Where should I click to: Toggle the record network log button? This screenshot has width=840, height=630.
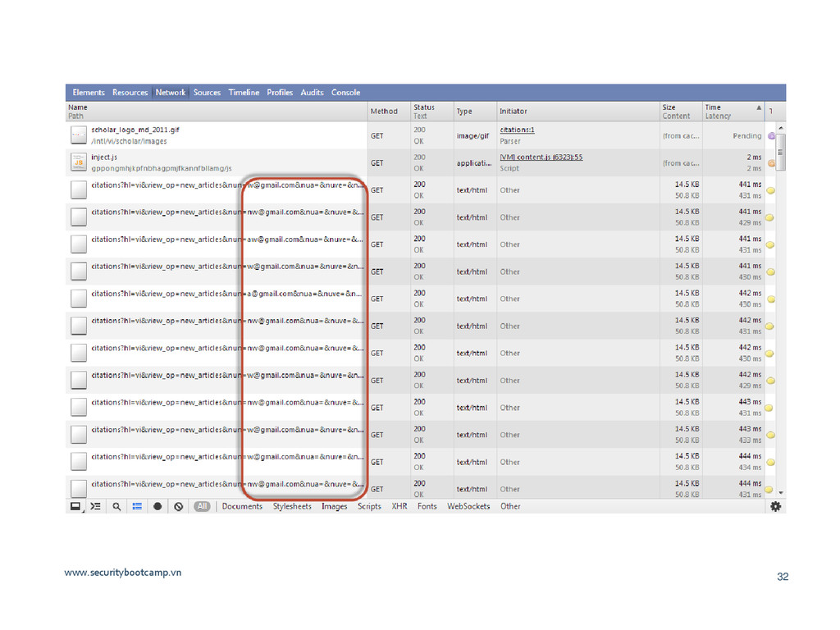click(157, 506)
